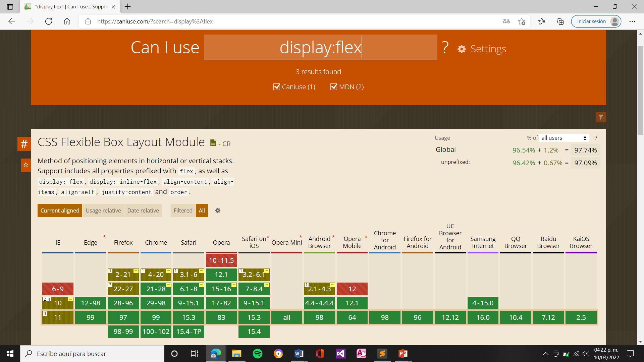Screen dimensions: 644x362
Task: Click the question mark help icon next to the search
Action: tap(445, 48)
